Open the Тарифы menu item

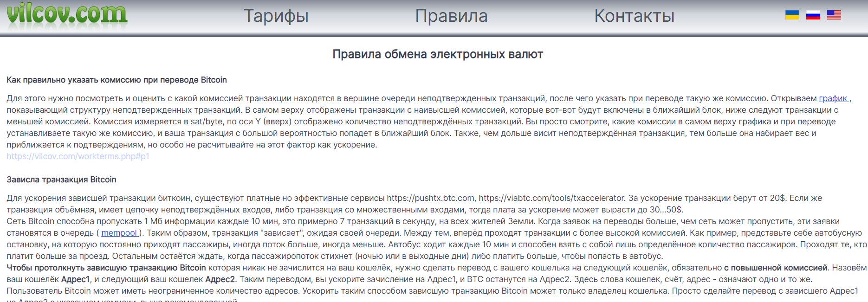276,16
